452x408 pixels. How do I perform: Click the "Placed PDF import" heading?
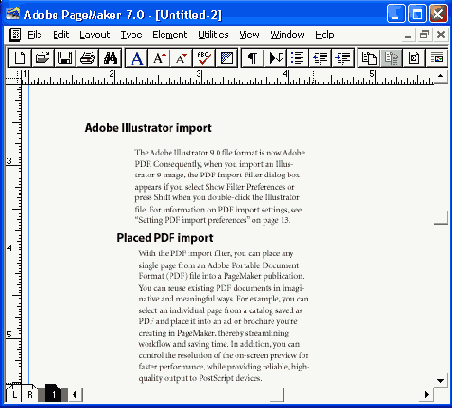coord(165,238)
